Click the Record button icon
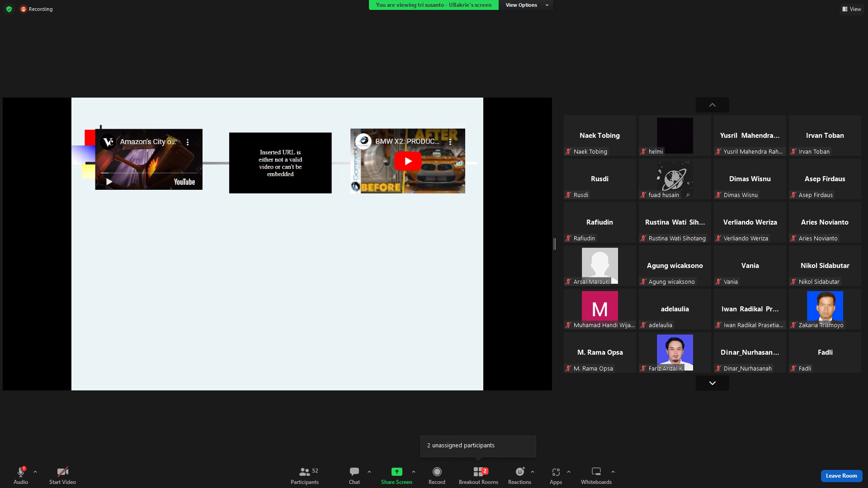 437,472
